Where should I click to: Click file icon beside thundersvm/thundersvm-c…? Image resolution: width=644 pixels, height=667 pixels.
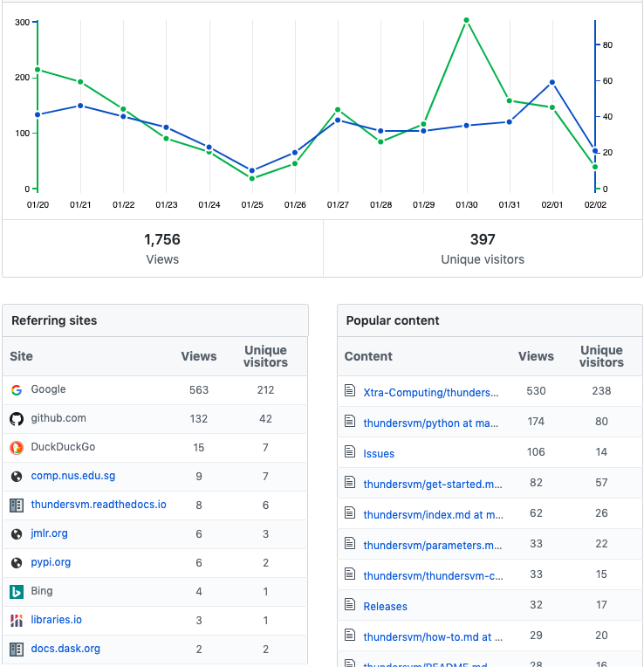click(350, 574)
